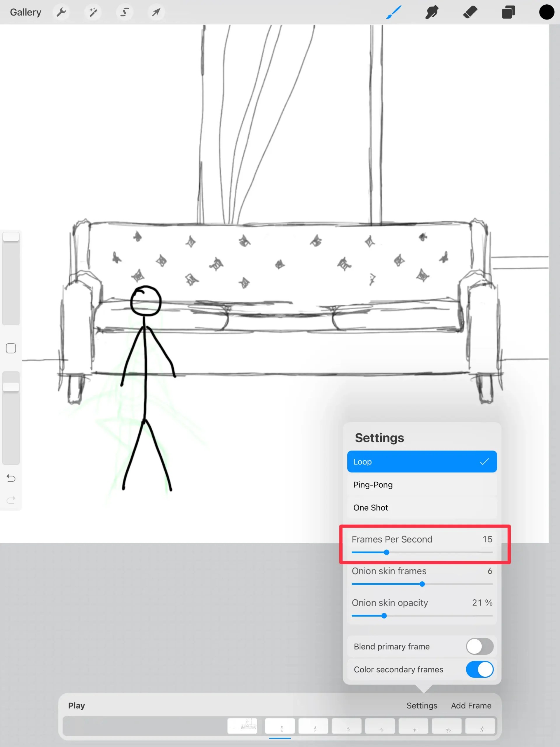Select the Eraser tool
This screenshot has width=560, height=747.
[470, 12]
